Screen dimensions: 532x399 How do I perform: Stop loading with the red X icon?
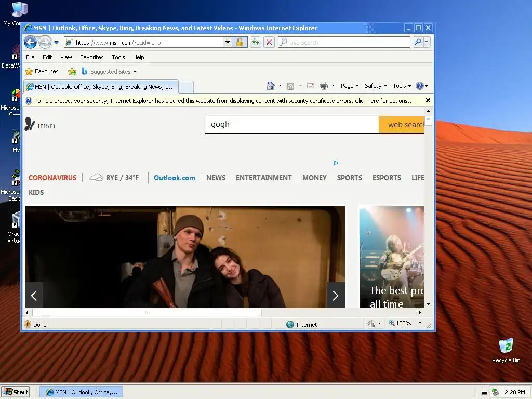coord(269,43)
